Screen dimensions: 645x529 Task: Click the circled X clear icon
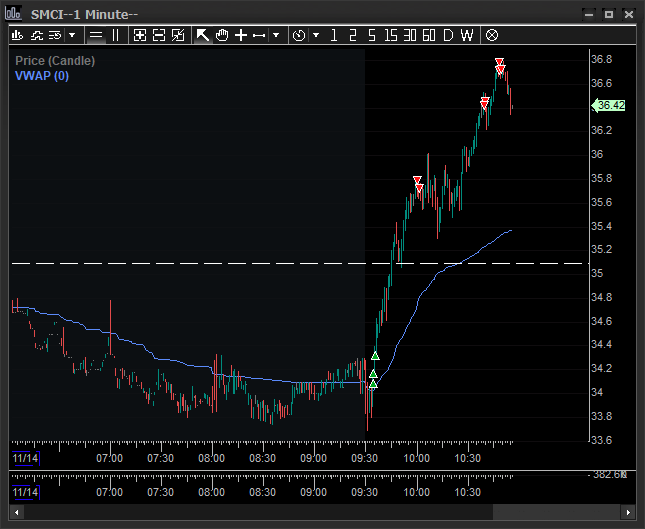click(492, 35)
